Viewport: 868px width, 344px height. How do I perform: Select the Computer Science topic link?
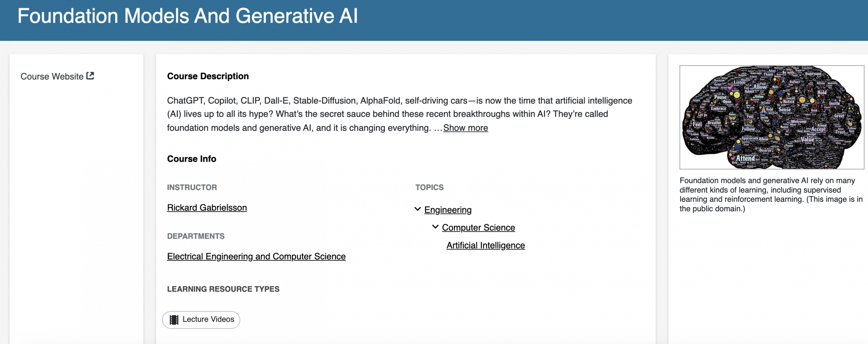pos(478,228)
